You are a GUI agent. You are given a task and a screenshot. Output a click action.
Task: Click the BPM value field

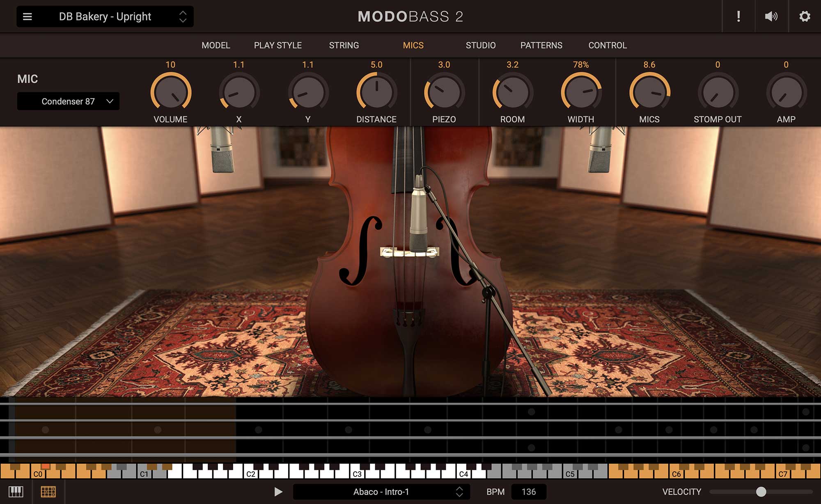pyautogui.click(x=529, y=491)
